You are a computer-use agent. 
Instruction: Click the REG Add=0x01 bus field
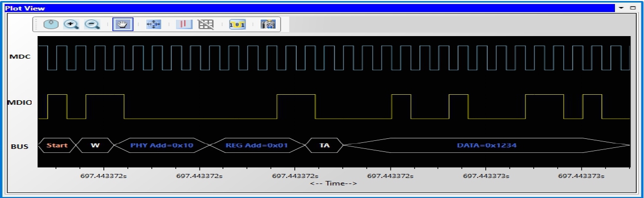[258, 145]
